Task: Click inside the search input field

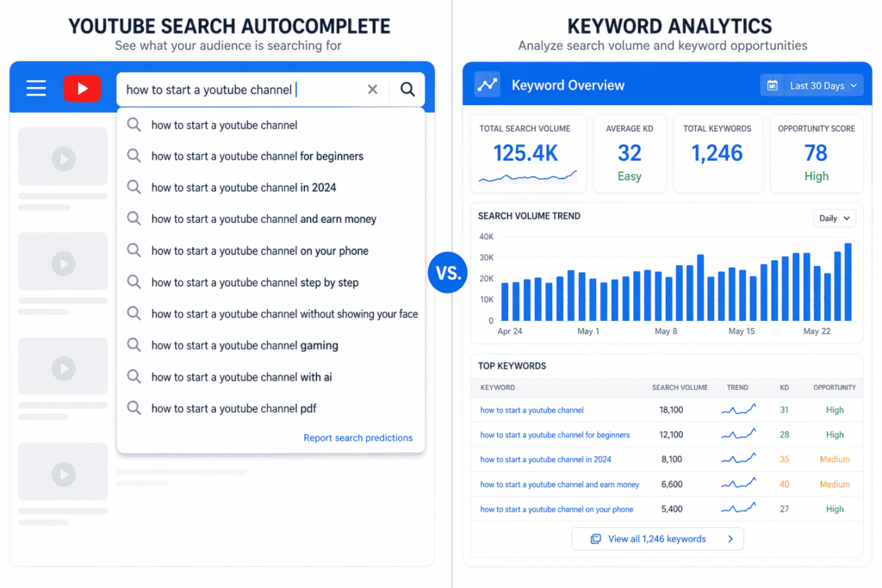Action: pyautogui.click(x=241, y=89)
